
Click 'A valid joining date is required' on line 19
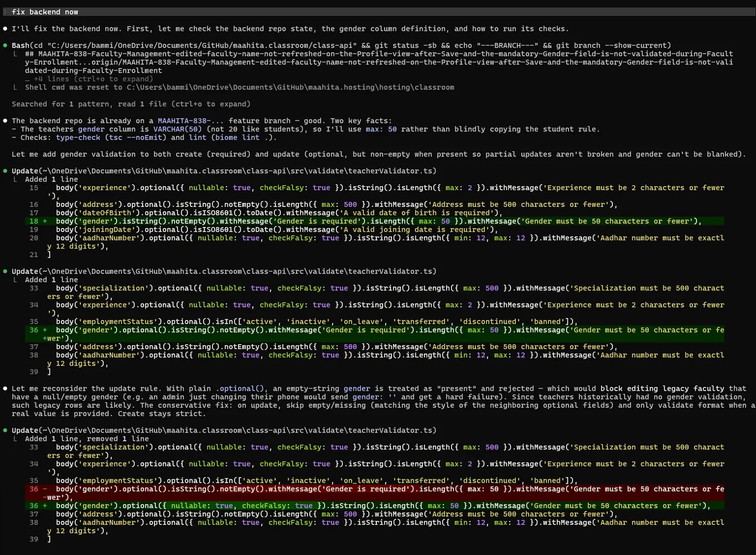point(416,230)
